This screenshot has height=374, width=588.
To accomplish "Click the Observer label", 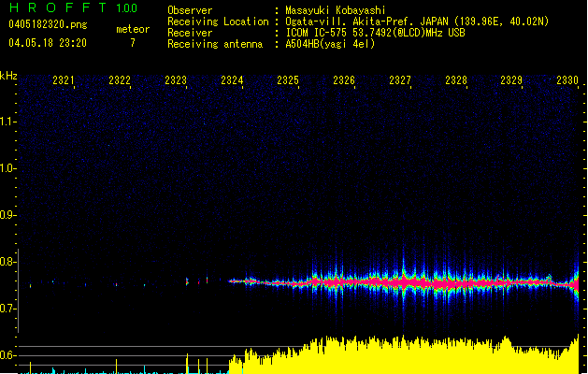I will (190, 10).
